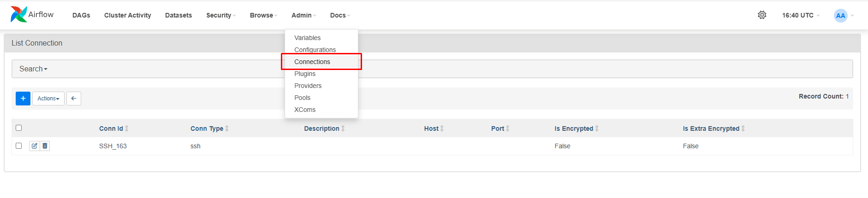868x198 pixels.
Task: Select Connections in the Admin menu
Action: pos(312,62)
